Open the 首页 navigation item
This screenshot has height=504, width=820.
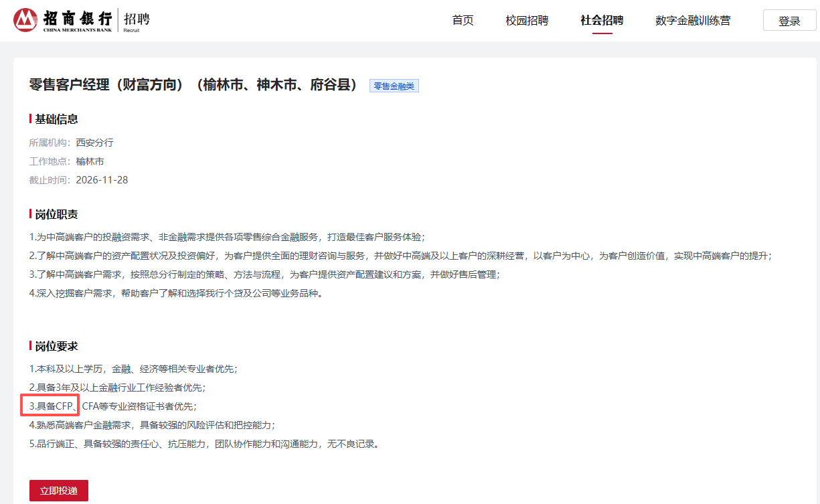tap(463, 21)
